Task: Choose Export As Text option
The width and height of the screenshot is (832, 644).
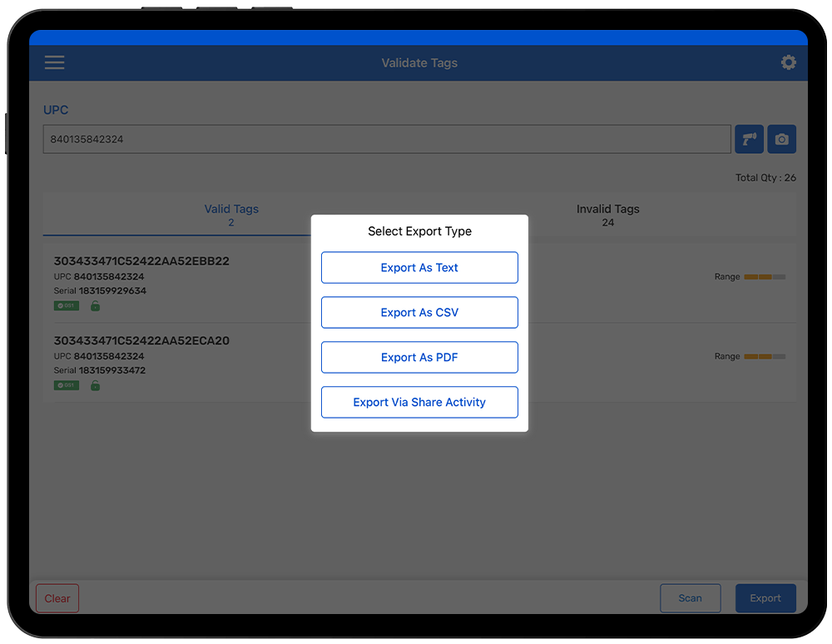Action: pos(419,268)
